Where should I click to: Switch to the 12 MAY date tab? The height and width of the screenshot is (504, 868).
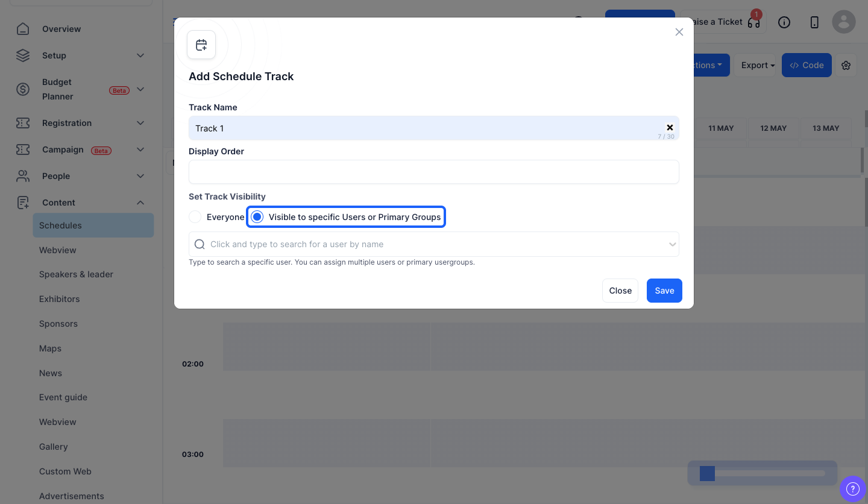tap(773, 128)
